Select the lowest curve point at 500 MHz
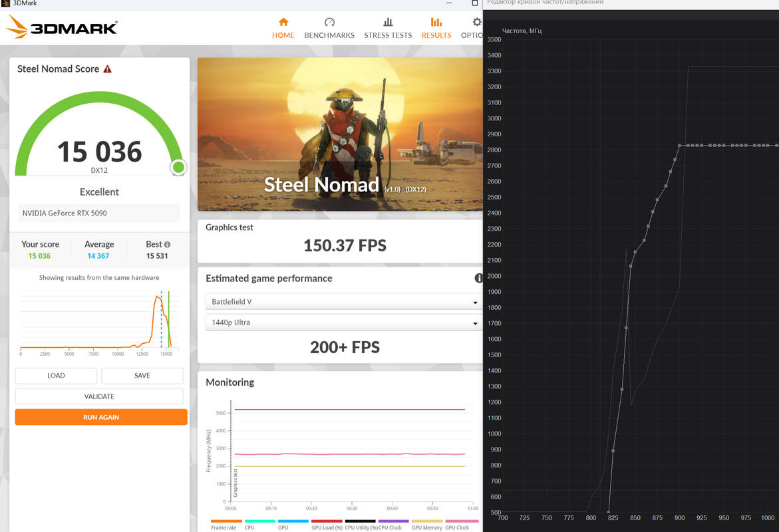The height and width of the screenshot is (532, 779). point(609,511)
